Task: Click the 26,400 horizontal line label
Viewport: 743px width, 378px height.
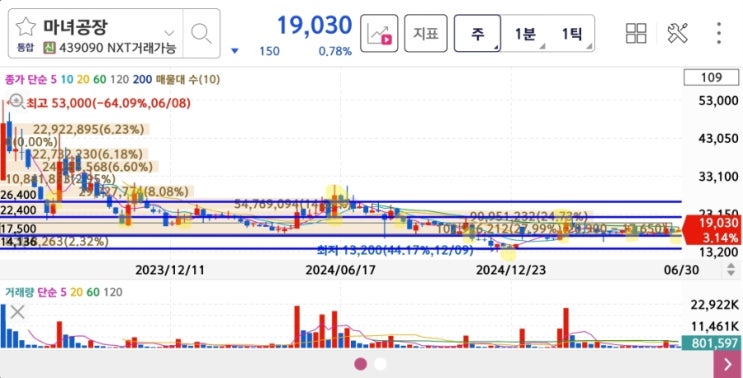Action: point(18,195)
